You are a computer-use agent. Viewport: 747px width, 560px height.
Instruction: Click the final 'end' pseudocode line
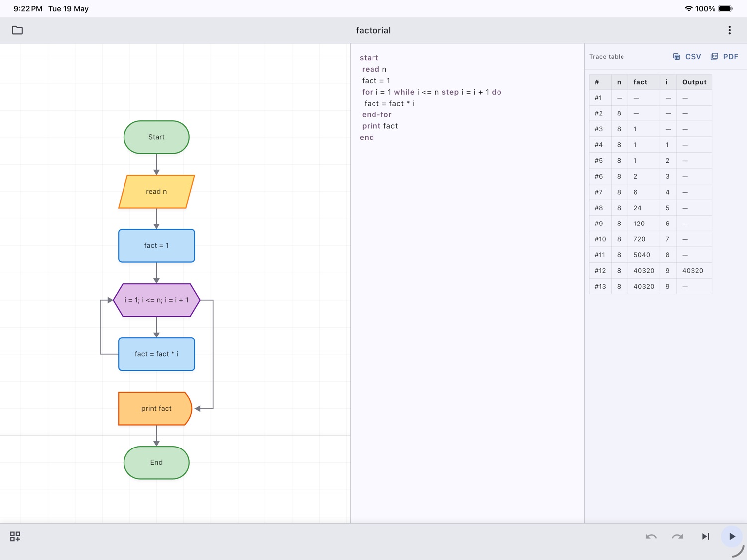click(367, 138)
